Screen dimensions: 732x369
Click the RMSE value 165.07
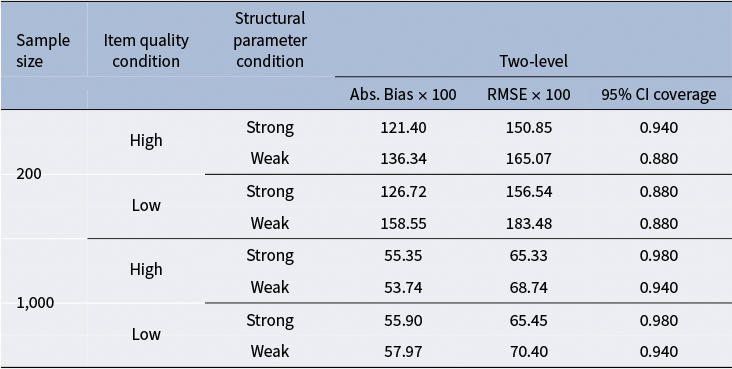(x=528, y=158)
